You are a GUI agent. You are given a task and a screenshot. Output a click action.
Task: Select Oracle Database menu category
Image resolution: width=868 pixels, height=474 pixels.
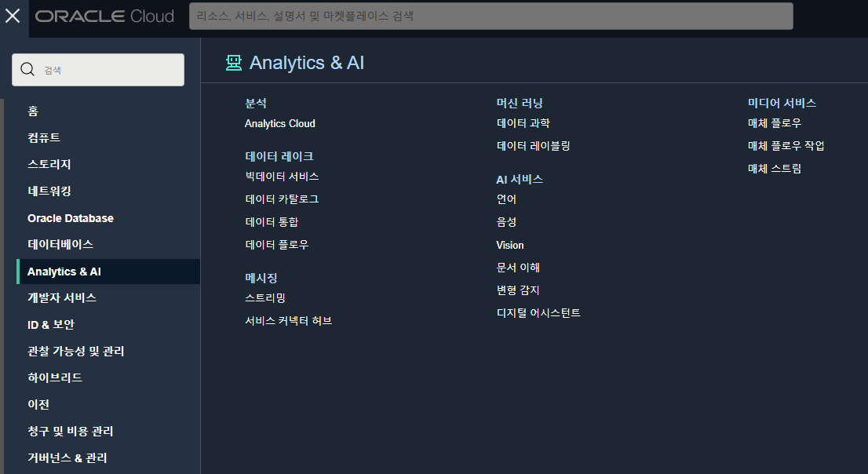tap(71, 218)
